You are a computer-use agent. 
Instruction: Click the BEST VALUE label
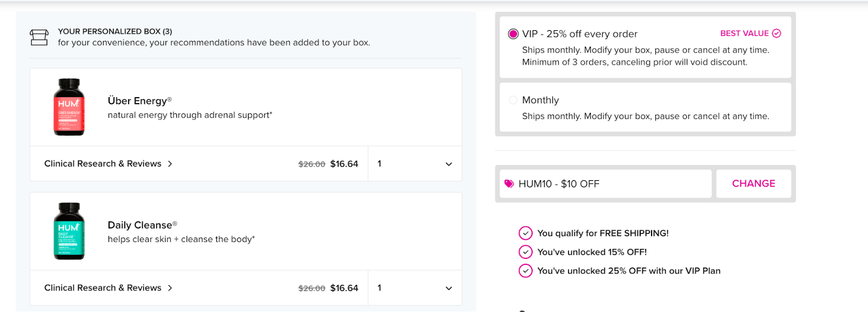(744, 34)
